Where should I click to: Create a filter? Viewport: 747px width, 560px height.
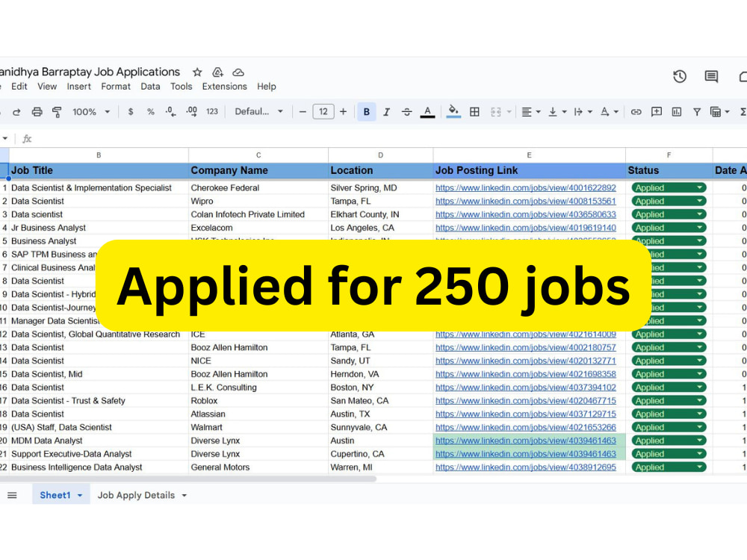tap(696, 112)
